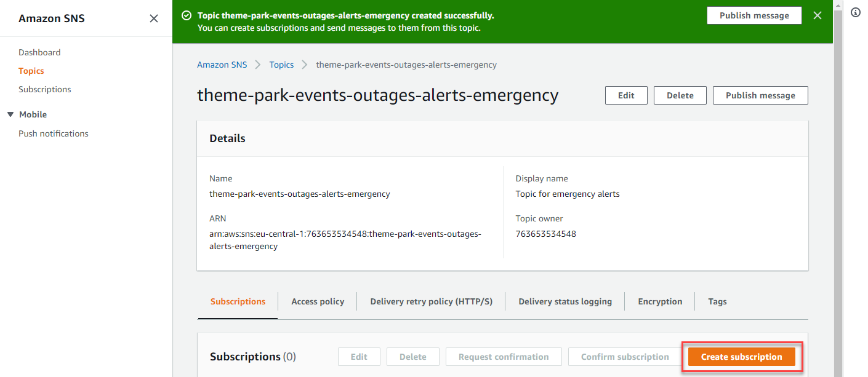Click breadcrumb chevron after Amazon SNS
This screenshot has width=868, height=377.
tap(258, 65)
